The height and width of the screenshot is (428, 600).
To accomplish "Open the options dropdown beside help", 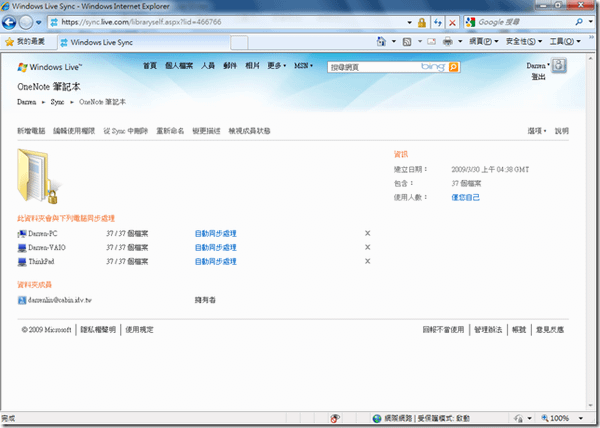I will (x=537, y=131).
